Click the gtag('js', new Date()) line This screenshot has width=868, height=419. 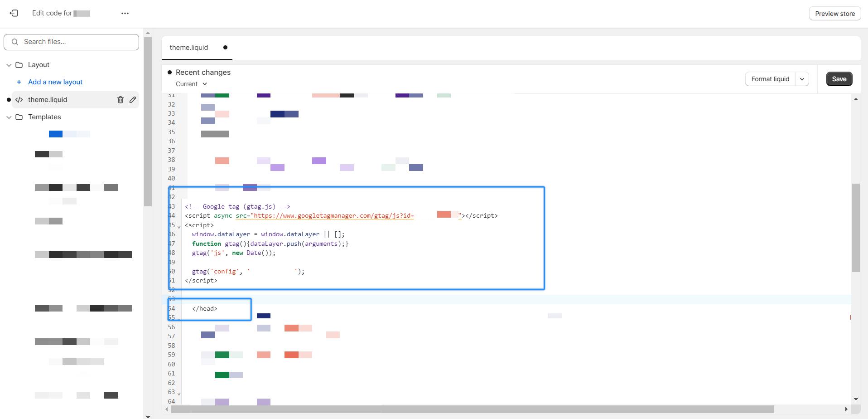(x=234, y=253)
